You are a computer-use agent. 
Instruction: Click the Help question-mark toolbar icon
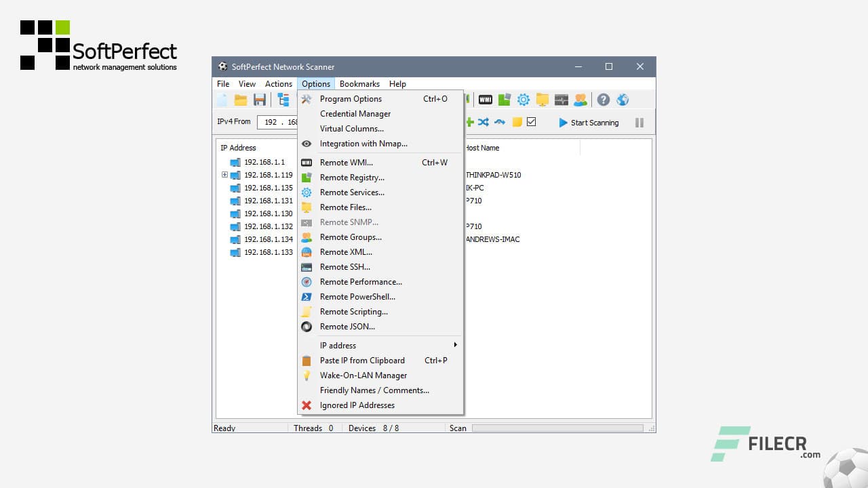coord(604,100)
